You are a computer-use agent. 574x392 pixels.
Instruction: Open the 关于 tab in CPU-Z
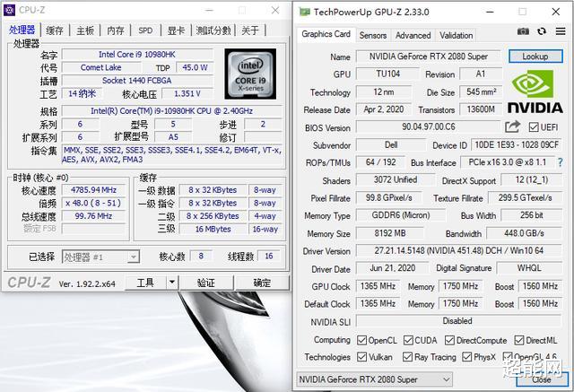click(x=250, y=30)
